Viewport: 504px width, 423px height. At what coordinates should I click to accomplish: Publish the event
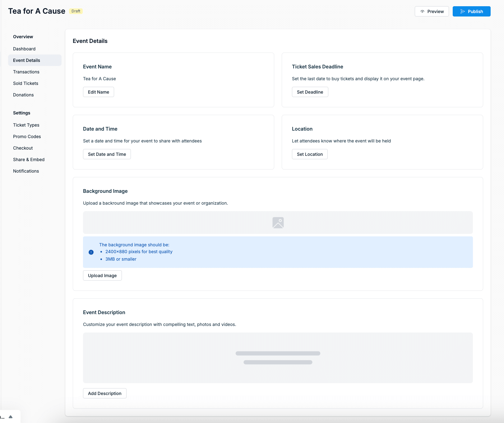click(471, 12)
